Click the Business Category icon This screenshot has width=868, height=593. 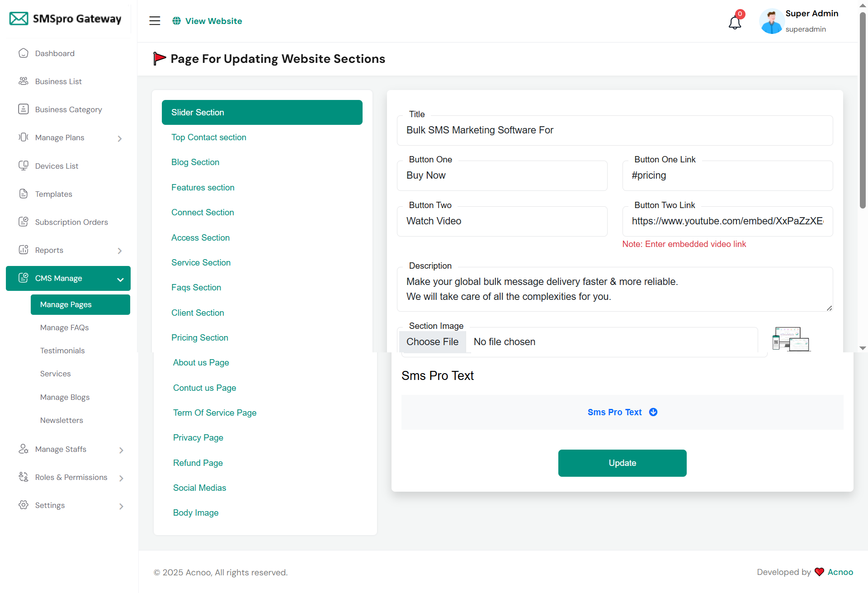coord(24,109)
